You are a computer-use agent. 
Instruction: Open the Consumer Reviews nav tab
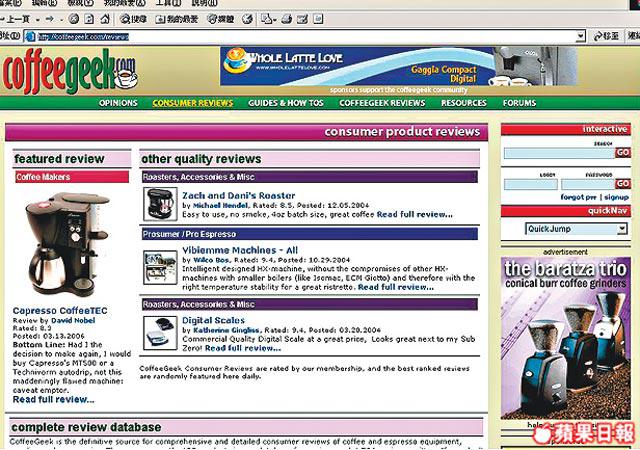(192, 103)
